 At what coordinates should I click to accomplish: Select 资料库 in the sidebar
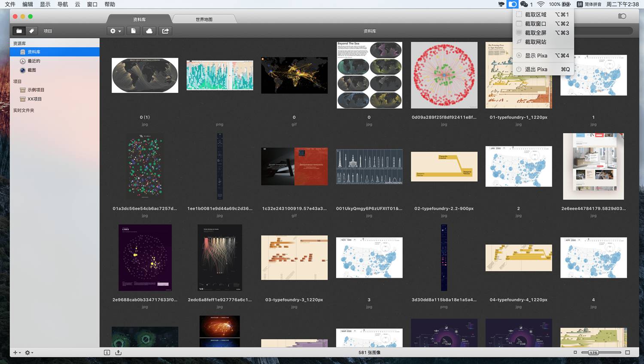tap(55, 52)
